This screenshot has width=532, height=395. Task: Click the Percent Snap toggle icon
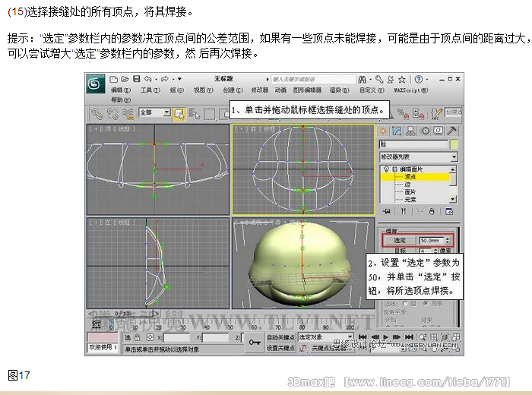pyautogui.click(x=404, y=114)
